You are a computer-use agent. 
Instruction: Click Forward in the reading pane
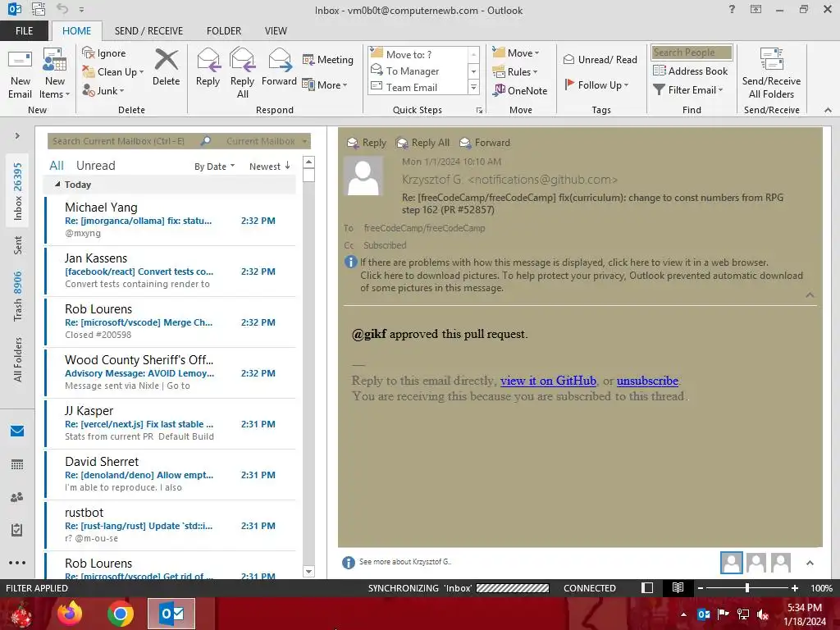click(485, 143)
